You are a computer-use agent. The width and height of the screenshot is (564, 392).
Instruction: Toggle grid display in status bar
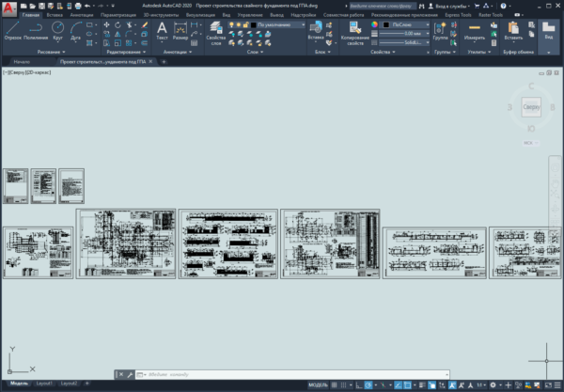(334, 385)
